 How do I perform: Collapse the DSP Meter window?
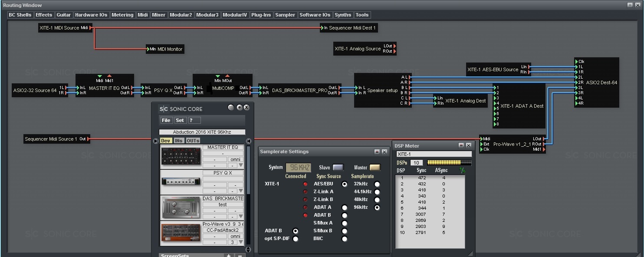[x=461, y=145]
